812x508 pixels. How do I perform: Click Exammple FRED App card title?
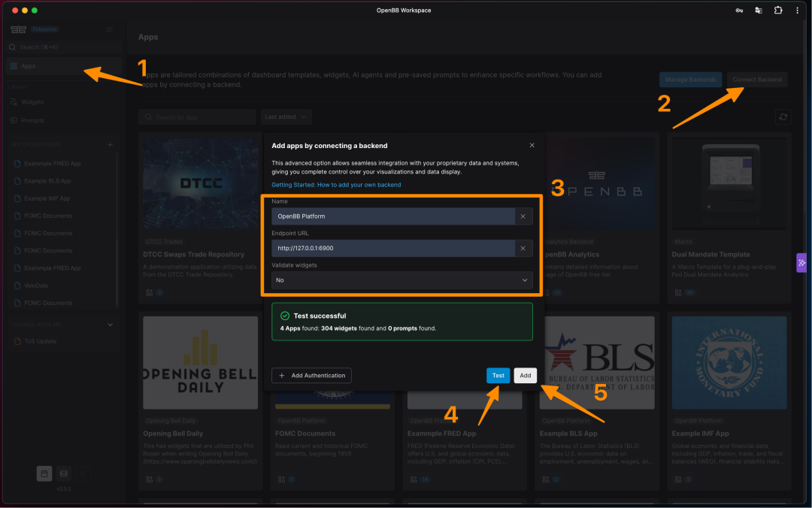click(442, 434)
